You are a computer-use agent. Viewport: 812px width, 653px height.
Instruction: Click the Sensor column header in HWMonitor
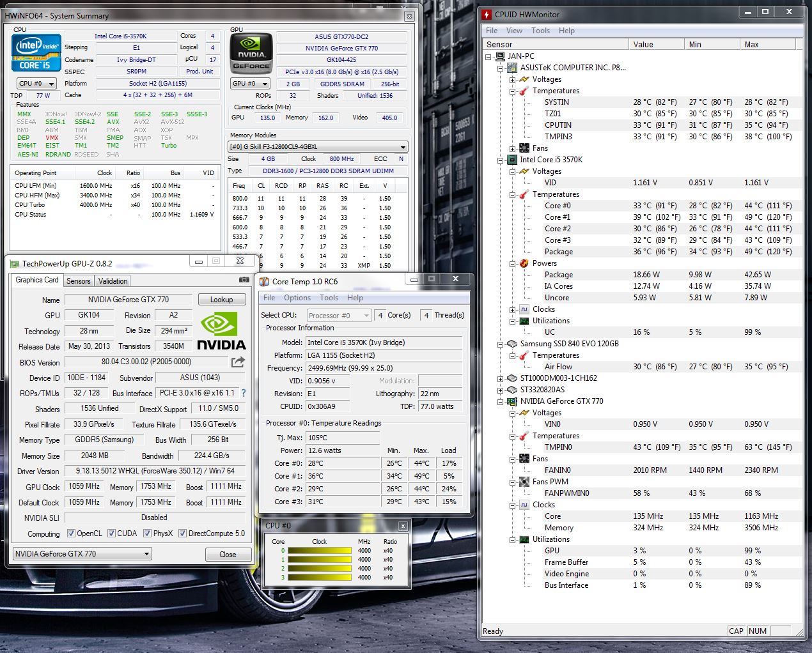point(556,45)
